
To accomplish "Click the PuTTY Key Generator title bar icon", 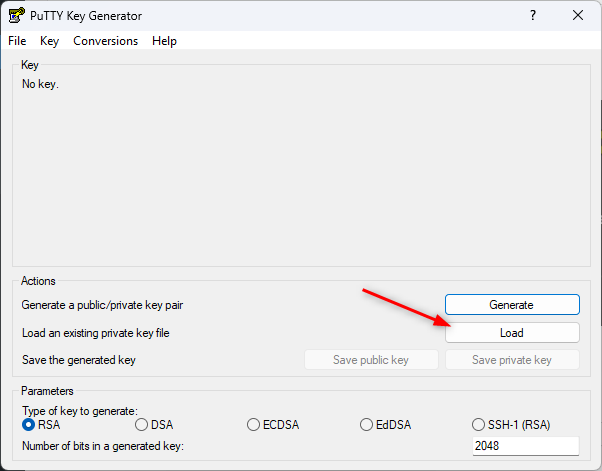I will pyautogui.click(x=16, y=15).
